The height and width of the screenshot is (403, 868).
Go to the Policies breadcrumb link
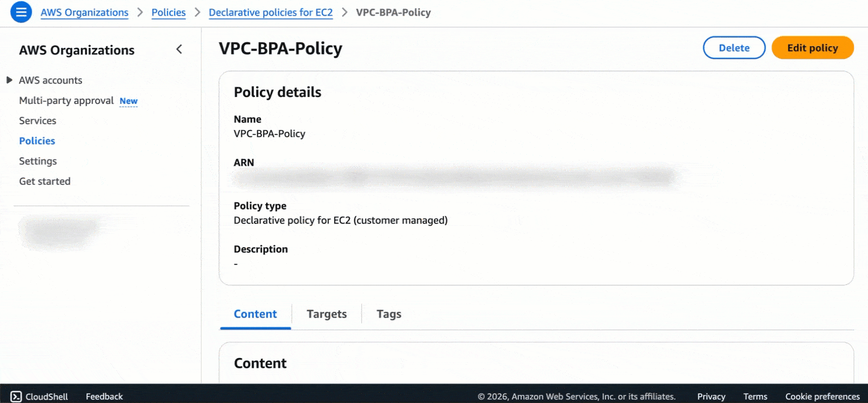[169, 12]
